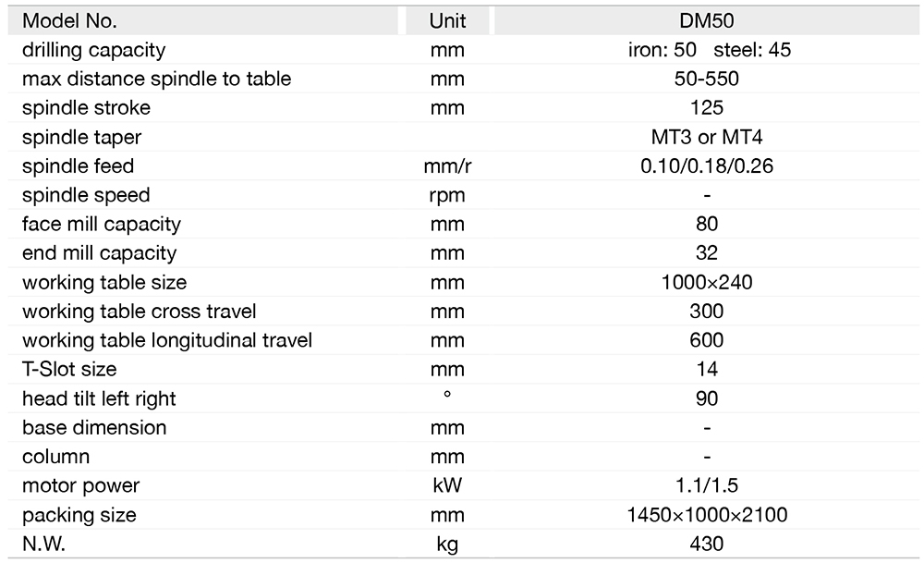Click the "iron: 50 steel: 45" value
This screenshot has width=924, height=563.
tap(706, 50)
